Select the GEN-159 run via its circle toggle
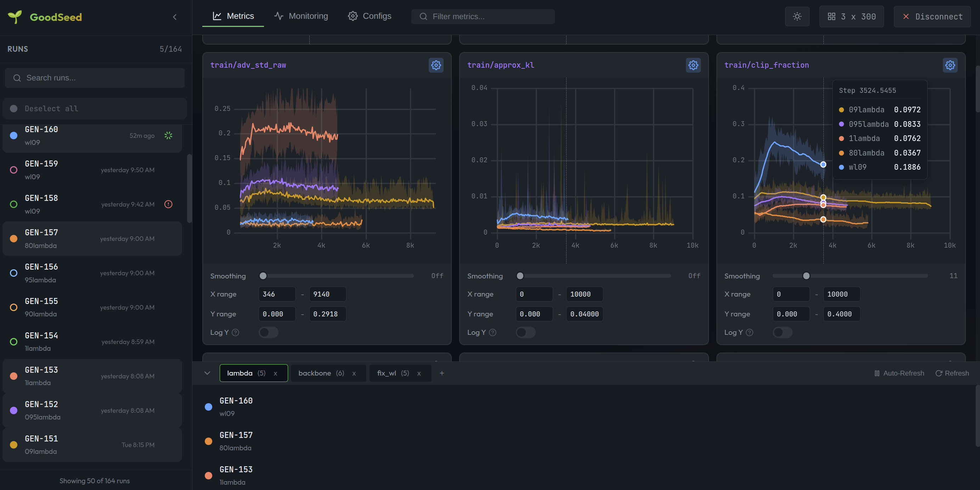This screenshot has height=490, width=980. click(14, 170)
